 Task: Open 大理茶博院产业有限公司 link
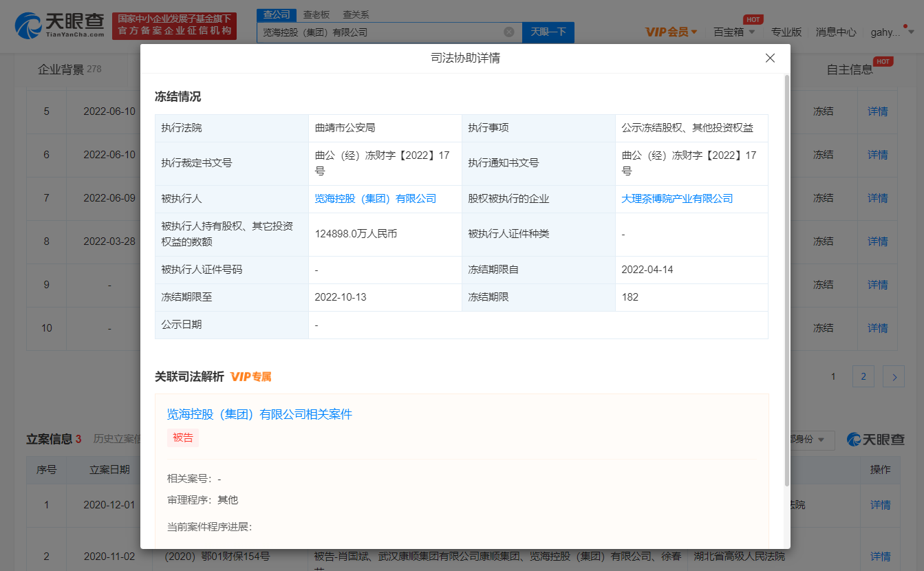coord(677,199)
